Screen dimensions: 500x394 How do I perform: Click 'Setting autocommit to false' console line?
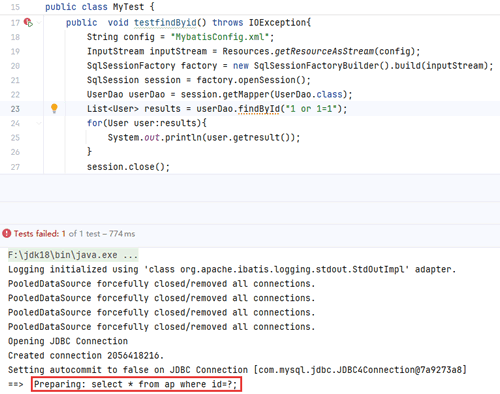click(x=237, y=370)
